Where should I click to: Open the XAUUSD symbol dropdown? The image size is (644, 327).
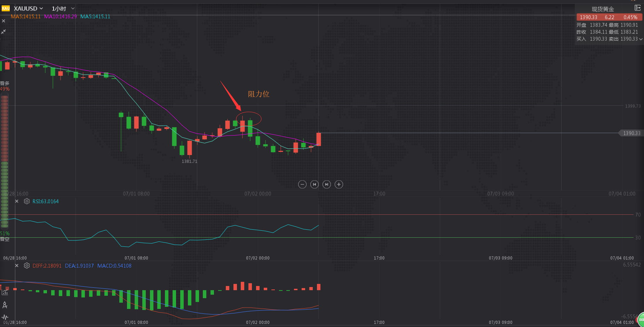[29, 8]
